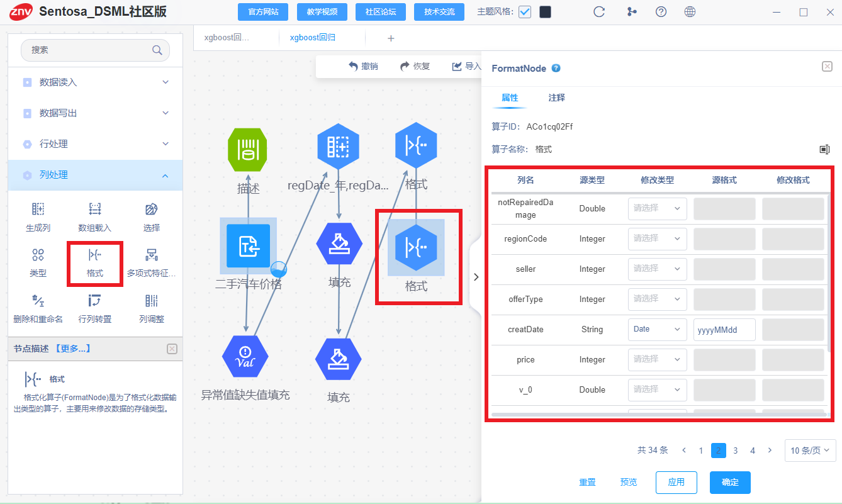Viewport: 842px width, 504px height.
Task: Click the 恢复 redo button
Action: pyautogui.click(x=415, y=66)
